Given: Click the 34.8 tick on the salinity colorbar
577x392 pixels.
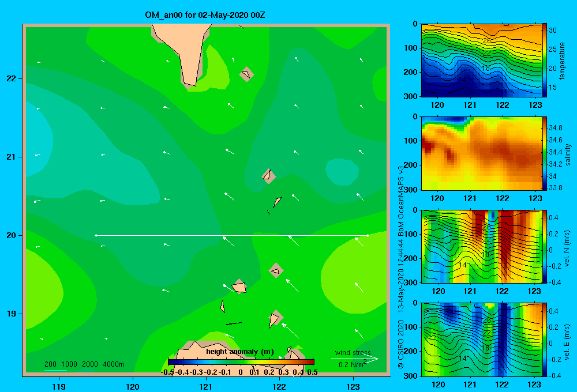Looking at the screenshot, I should pos(555,128).
